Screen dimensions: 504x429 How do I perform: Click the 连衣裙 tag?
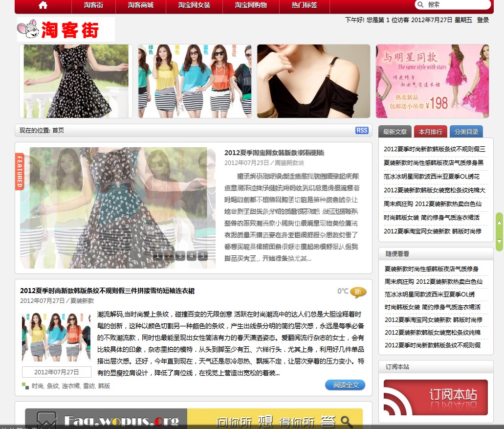tap(71, 386)
